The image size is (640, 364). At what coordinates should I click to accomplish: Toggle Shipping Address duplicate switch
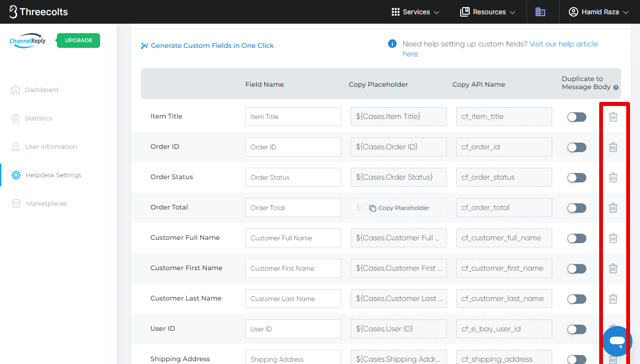pos(577,360)
